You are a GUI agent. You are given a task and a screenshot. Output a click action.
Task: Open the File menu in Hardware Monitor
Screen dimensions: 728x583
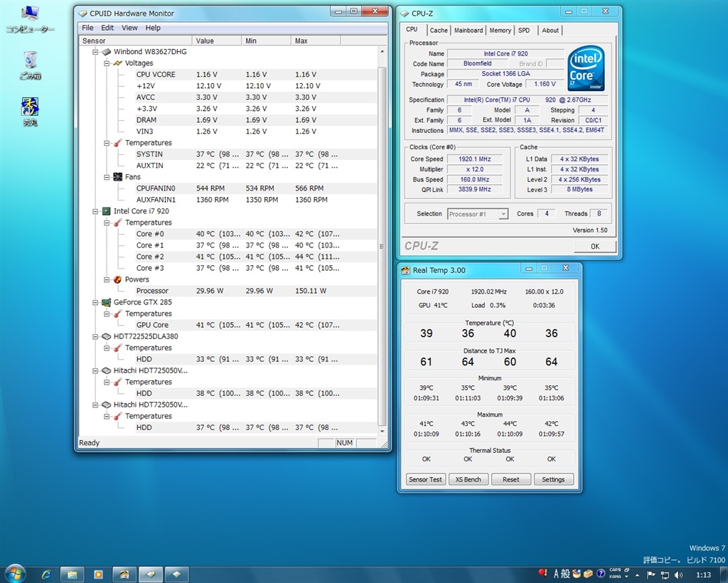(87, 28)
